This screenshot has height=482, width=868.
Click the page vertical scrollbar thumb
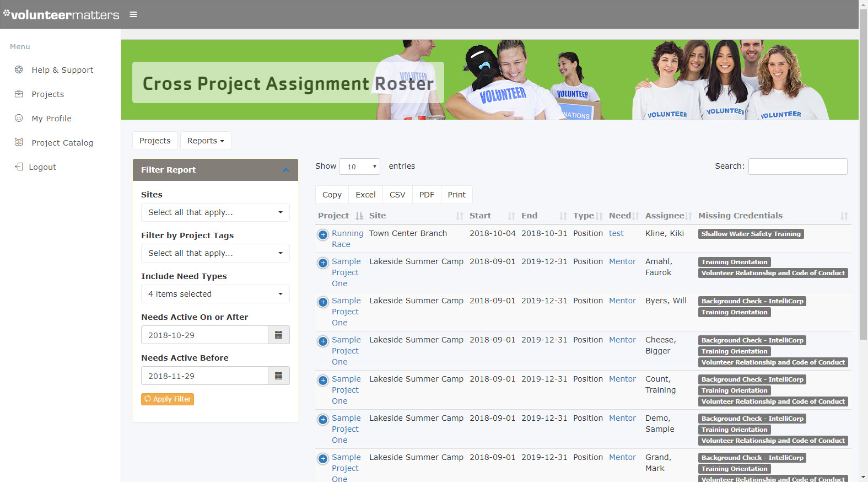click(864, 174)
